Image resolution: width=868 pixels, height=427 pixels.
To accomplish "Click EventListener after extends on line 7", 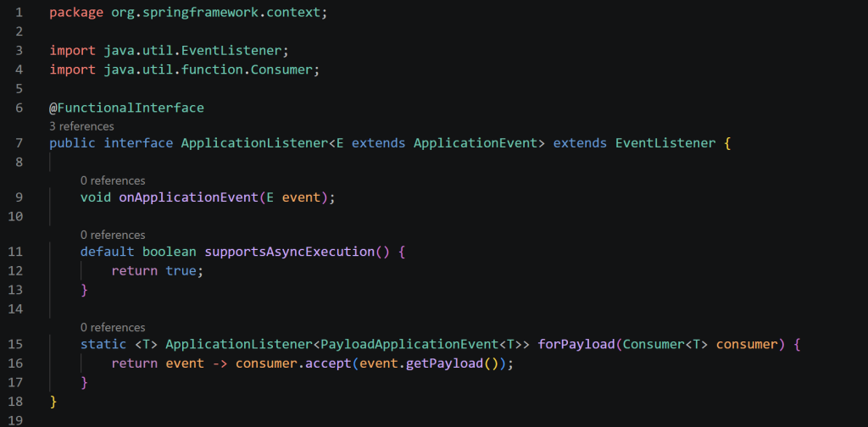I will coord(665,143).
